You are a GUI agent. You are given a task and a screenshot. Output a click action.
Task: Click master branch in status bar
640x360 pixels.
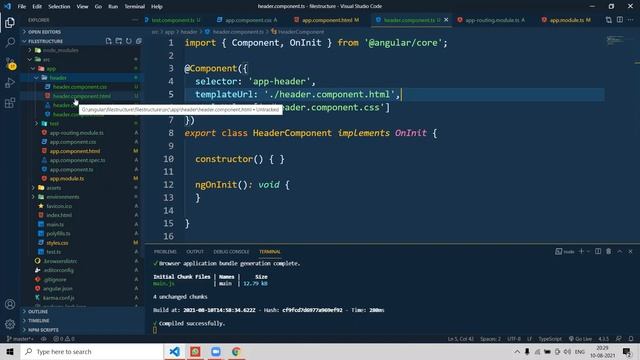[20, 339]
